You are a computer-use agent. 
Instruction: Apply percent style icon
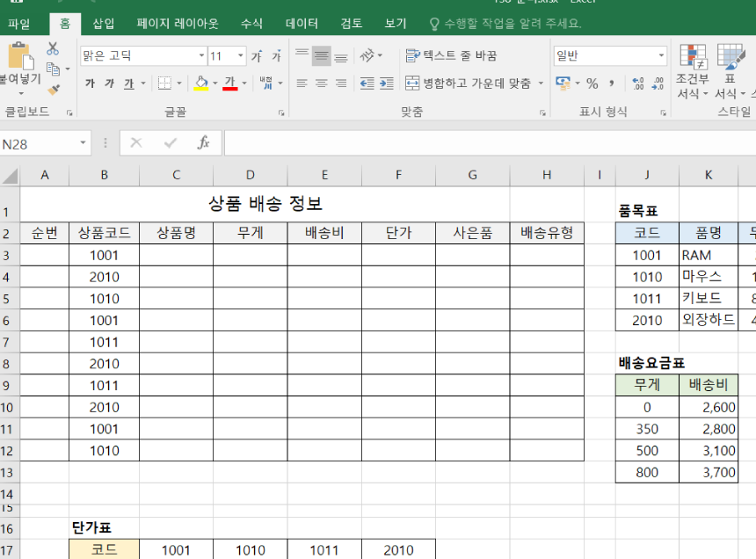(592, 83)
